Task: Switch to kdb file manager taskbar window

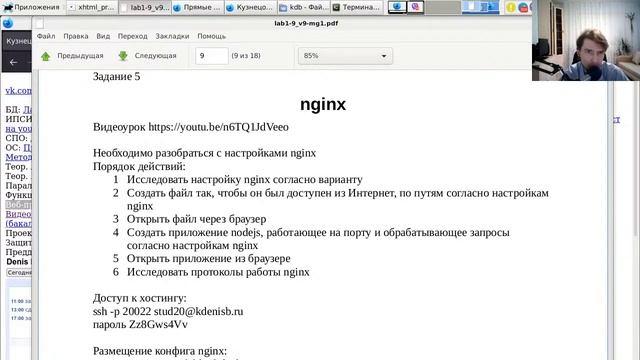Action: (304, 7)
